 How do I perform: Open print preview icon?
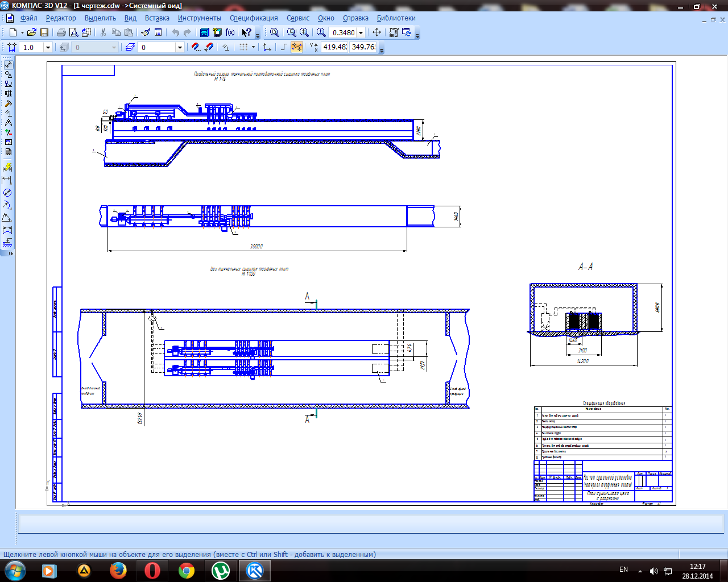coord(74,32)
